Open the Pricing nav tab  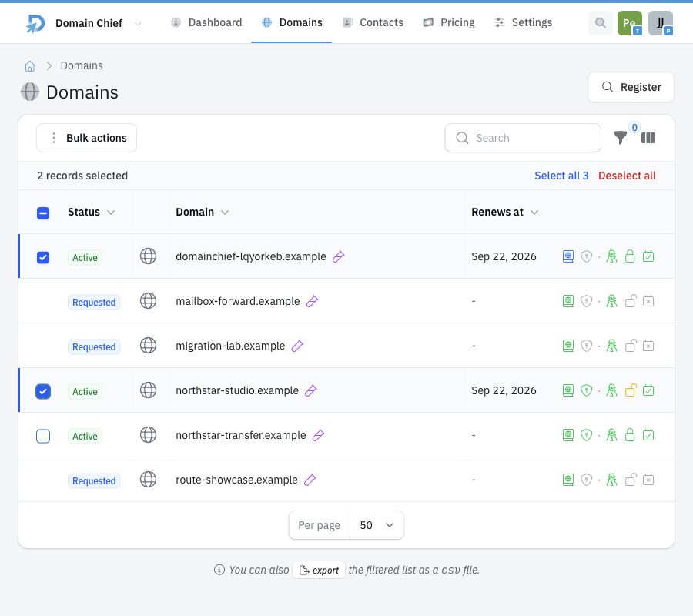tap(449, 22)
